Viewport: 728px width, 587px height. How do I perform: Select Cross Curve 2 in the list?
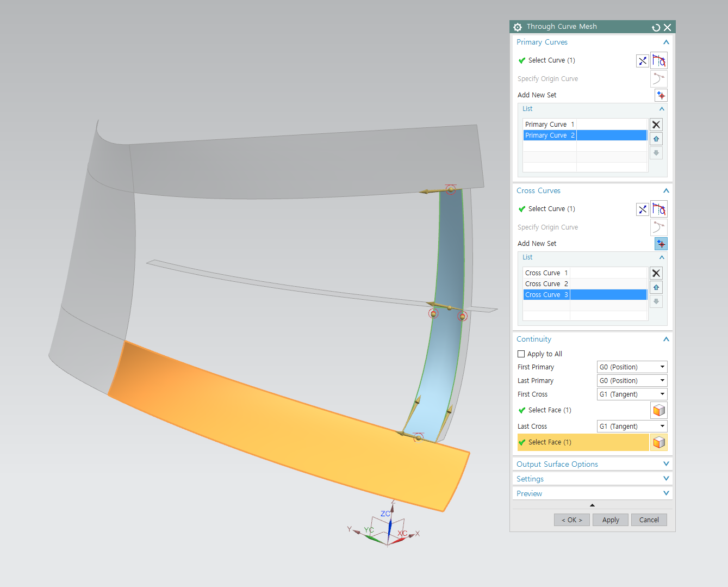tap(546, 283)
